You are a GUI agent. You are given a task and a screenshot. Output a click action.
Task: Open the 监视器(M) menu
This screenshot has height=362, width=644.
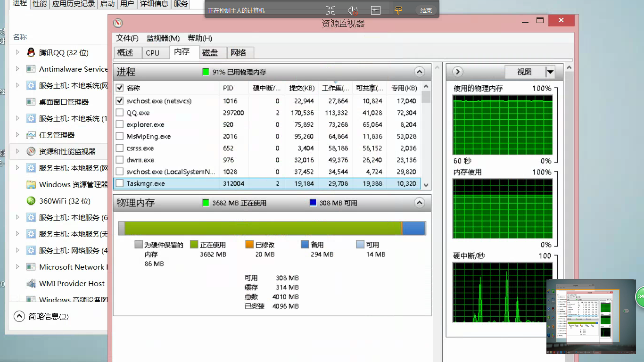click(x=163, y=38)
